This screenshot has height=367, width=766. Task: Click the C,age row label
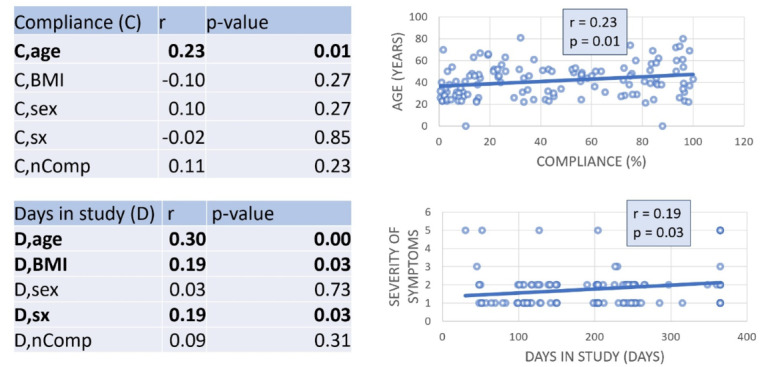coord(38,51)
